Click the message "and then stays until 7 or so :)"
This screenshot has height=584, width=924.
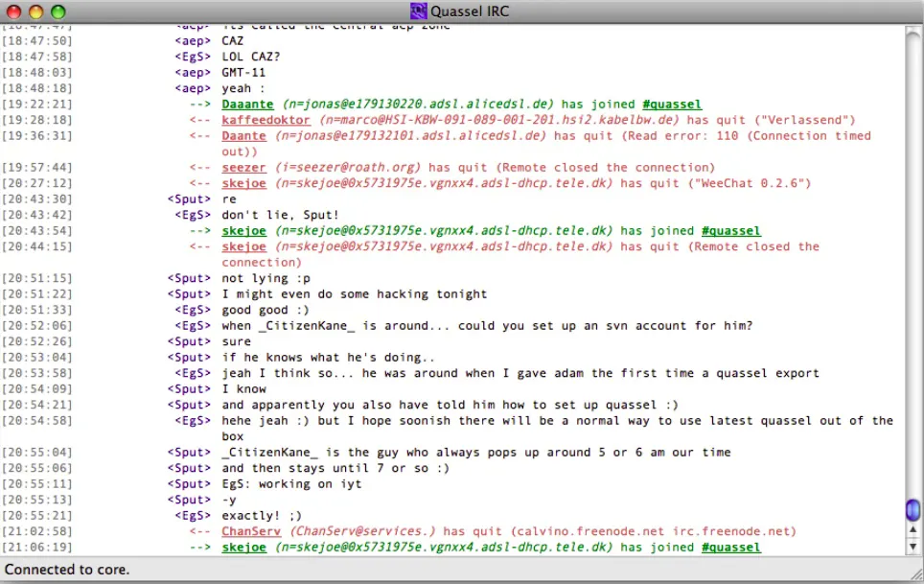pyautogui.click(x=335, y=469)
